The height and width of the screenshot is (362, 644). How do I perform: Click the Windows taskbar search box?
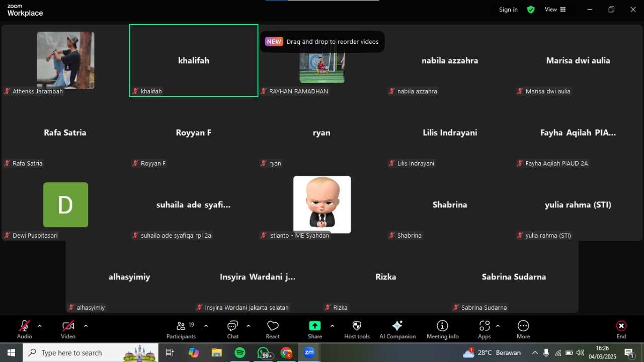coord(91,352)
